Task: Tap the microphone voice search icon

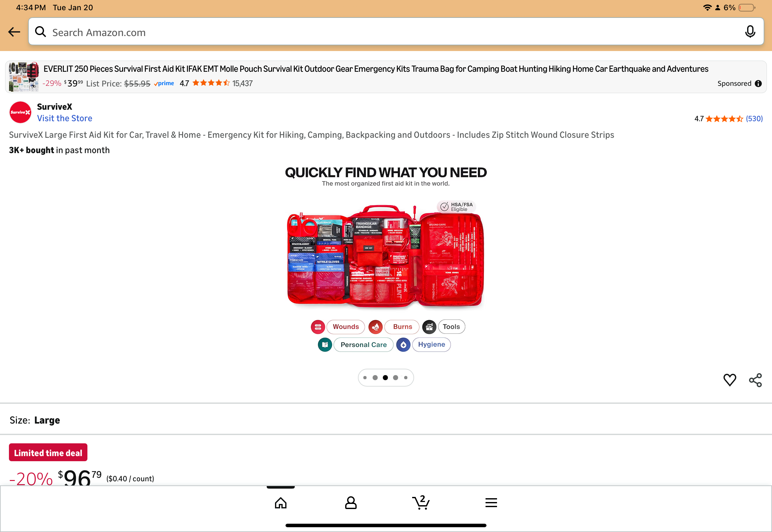Action: pos(750,32)
